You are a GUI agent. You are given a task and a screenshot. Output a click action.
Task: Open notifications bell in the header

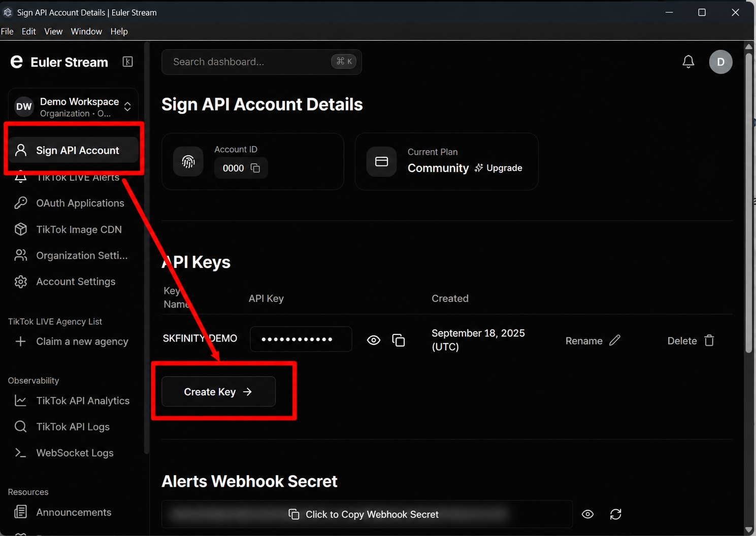click(x=688, y=62)
